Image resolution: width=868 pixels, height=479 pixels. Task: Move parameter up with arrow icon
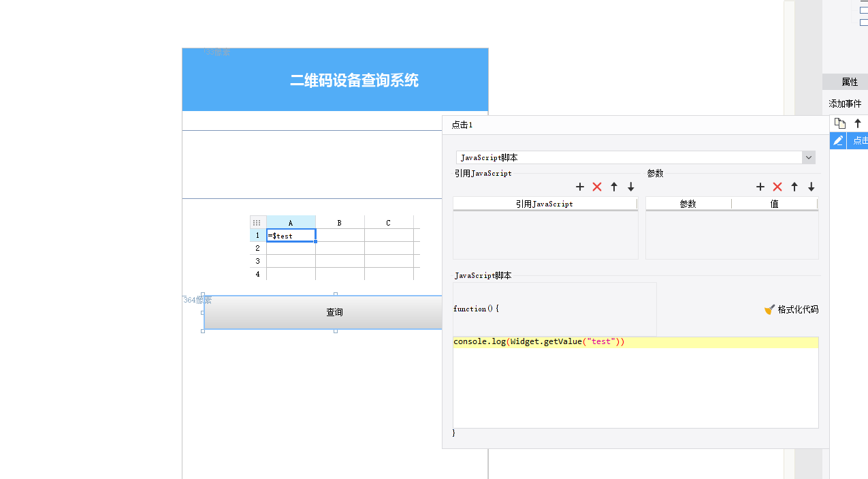click(794, 187)
